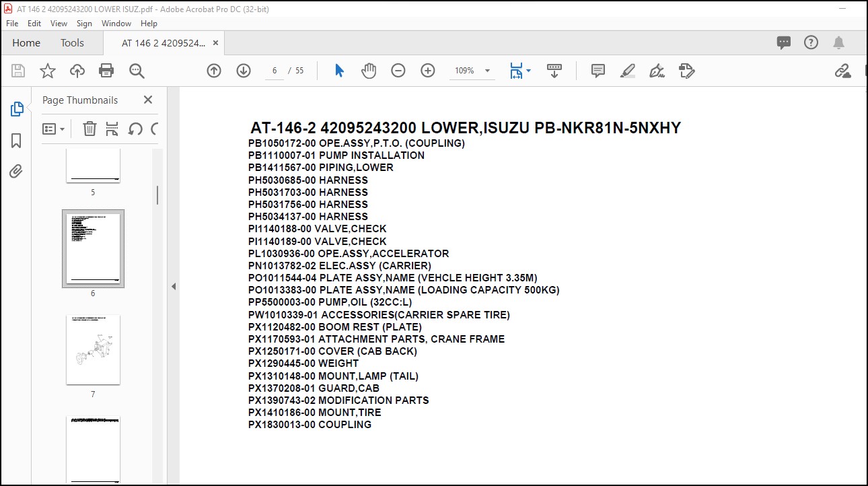Open the sign document pen tool
Viewport: 868px width, 486px height.
657,71
